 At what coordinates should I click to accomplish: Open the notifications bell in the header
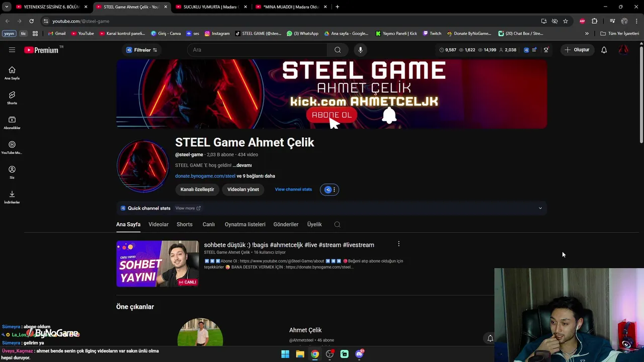(604, 50)
